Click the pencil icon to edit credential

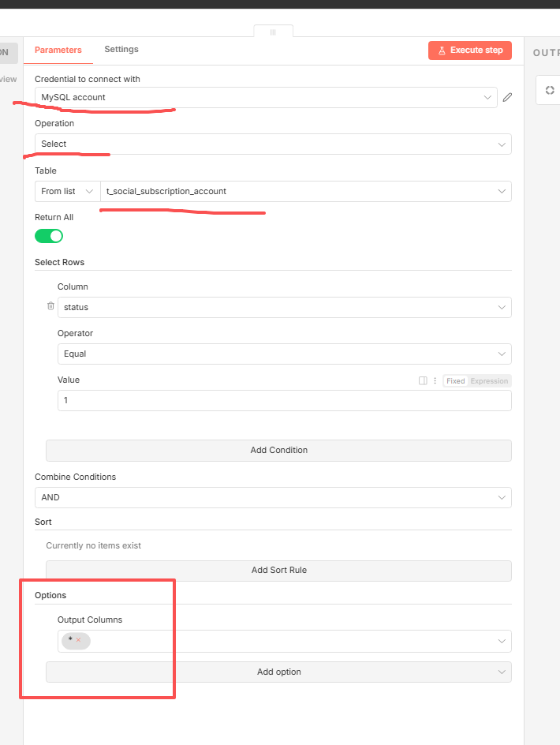[507, 97]
